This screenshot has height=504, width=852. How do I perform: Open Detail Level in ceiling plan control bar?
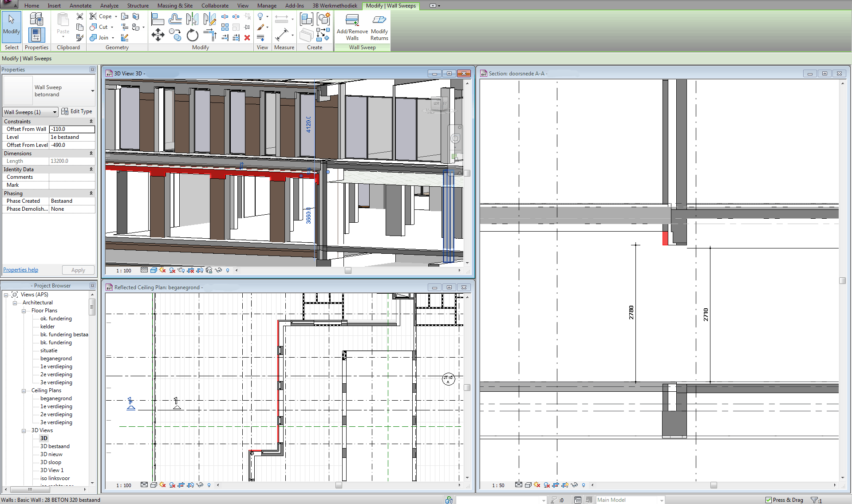[144, 485]
